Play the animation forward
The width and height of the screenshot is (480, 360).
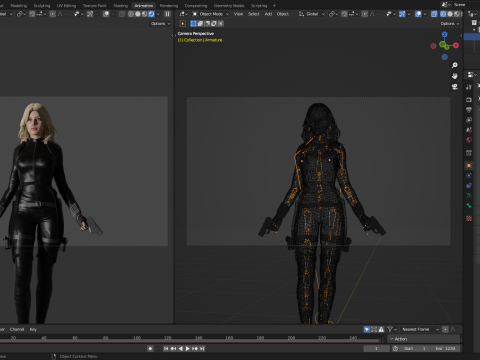pos(188,348)
